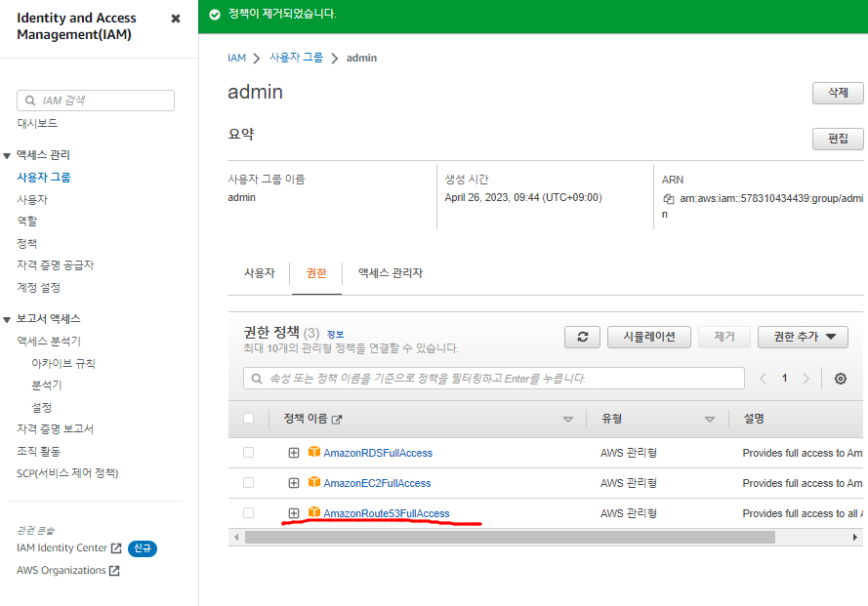
Task: Open 조직 활동 in sidebar
Action: (38, 451)
